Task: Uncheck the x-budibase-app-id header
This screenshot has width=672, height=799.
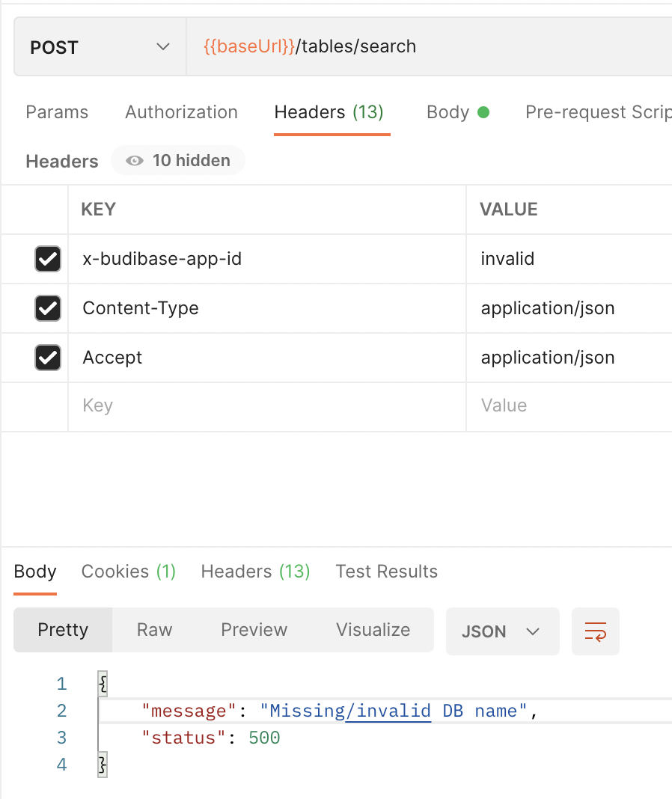Action: pyautogui.click(x=47, y=259)
